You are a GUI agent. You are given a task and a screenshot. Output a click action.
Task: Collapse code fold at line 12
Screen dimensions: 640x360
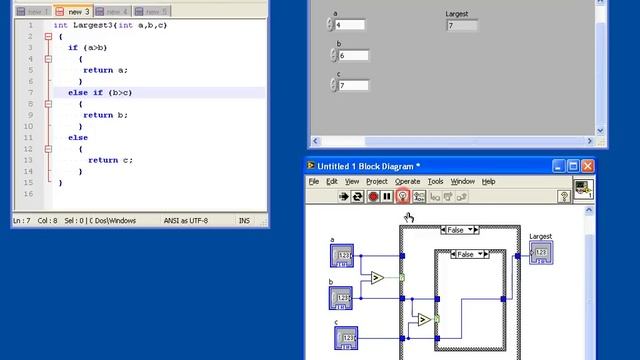pos(48,149)
